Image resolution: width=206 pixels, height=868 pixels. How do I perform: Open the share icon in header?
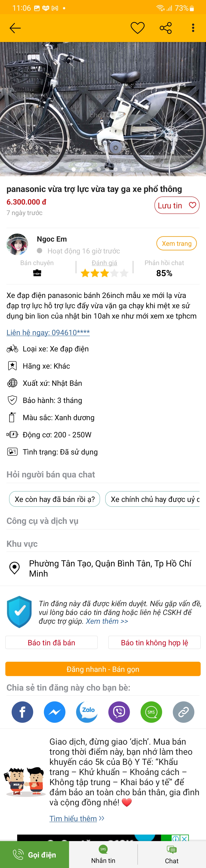[166, 28]
